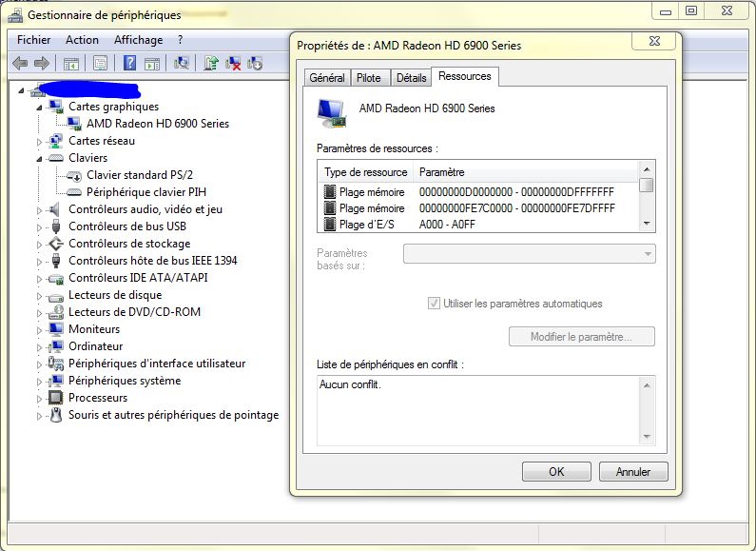This screenshot has height=551, width=756.
Task: Expand the Cartes réseau node
Action: coord(39,142)
